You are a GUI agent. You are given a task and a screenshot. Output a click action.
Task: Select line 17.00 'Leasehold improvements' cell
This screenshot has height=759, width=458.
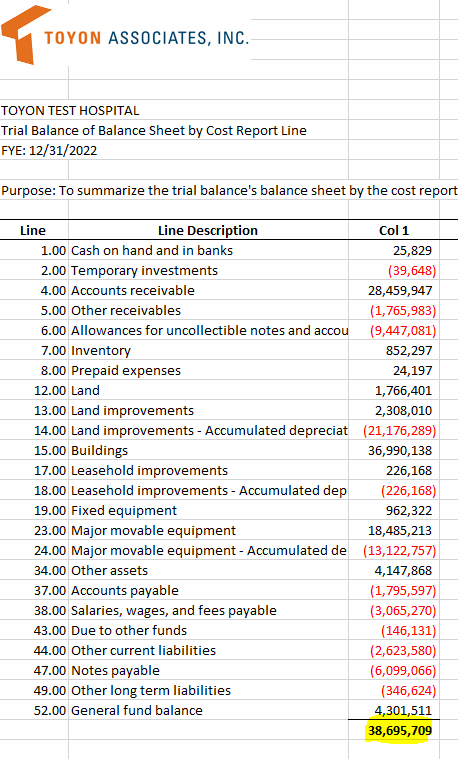208,471
